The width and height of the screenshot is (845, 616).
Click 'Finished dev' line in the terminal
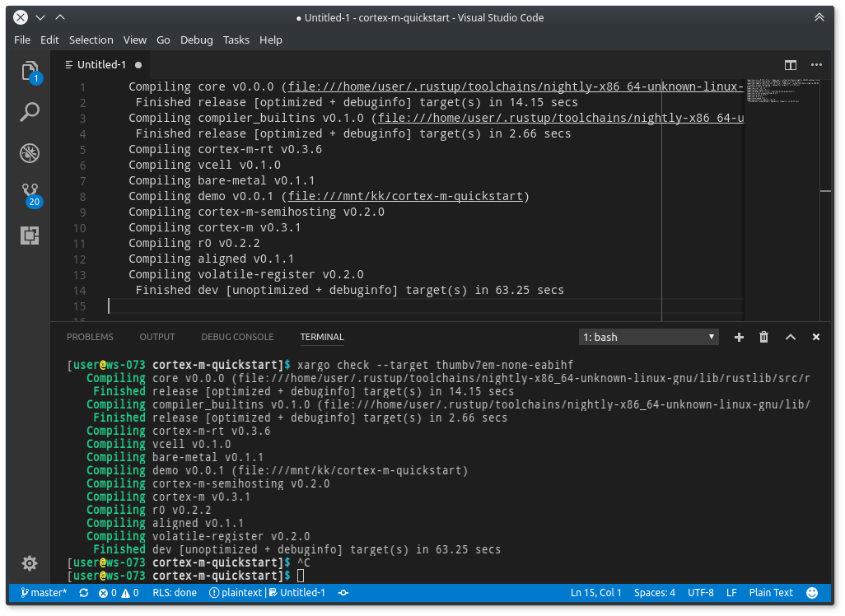pyautogui.click(x=297, y=550)
